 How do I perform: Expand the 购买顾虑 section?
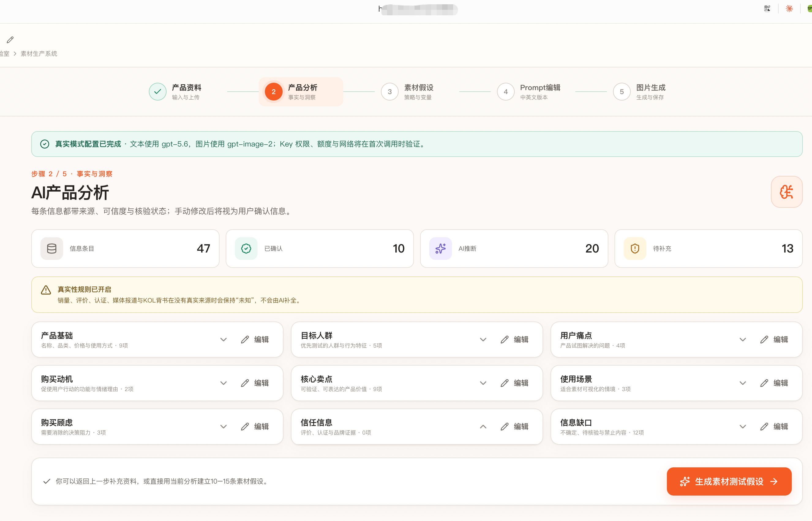click(x=223, y=427)
